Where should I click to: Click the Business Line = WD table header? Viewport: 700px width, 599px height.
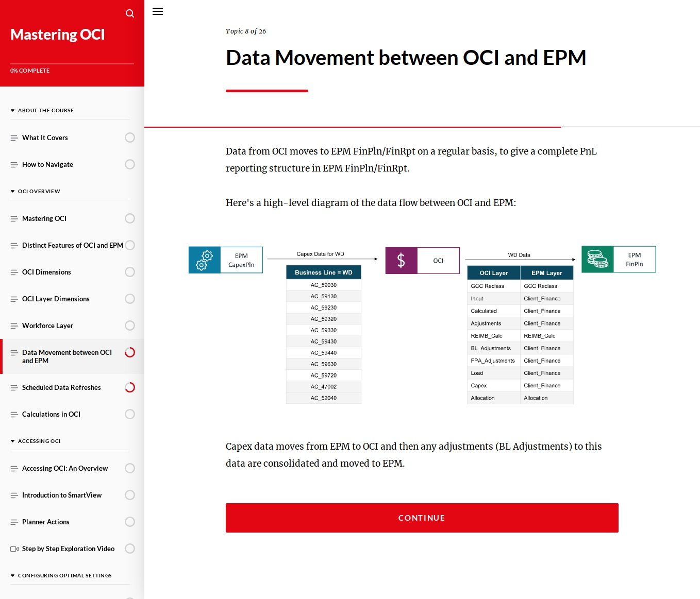coord(324,272)
